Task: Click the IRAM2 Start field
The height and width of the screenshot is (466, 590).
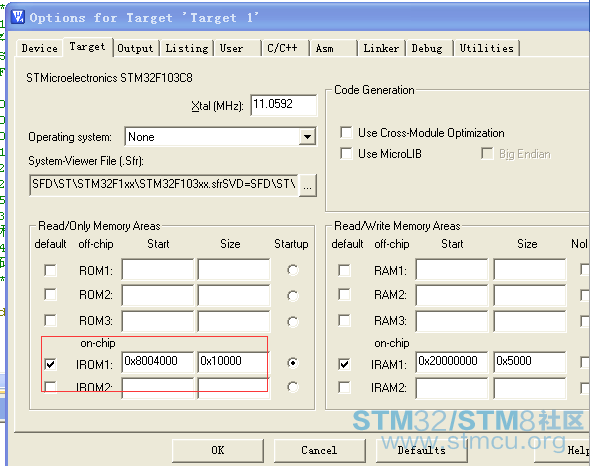Action: pos(452,388)
